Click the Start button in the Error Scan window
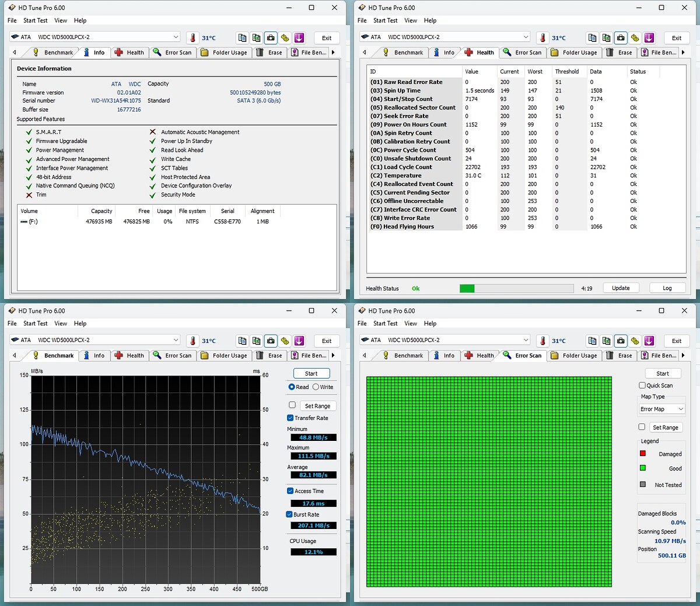Screen dimensions: 700x606 pyautogui.click(x=663, y=373)
